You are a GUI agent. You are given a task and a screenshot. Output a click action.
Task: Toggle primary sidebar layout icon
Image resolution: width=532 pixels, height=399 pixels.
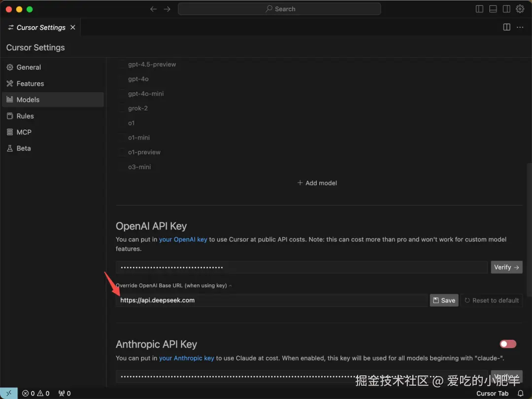click(479, 9)
